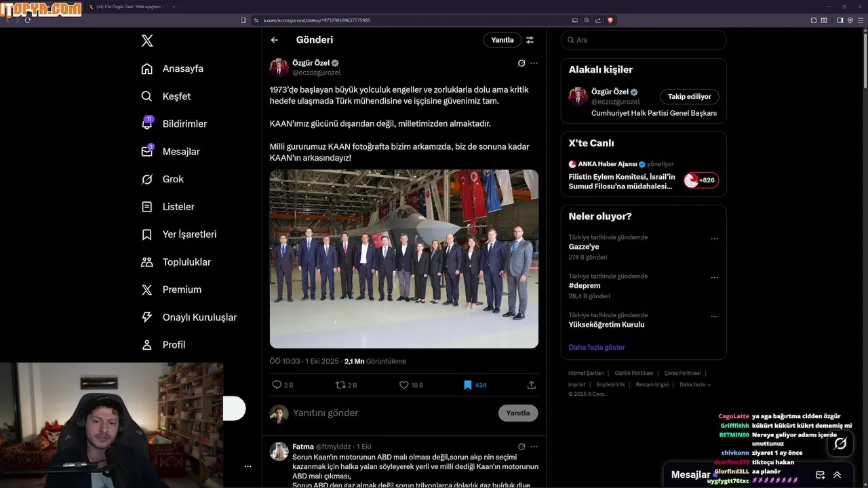Viewport: 868px width, 488px height.
Task: Click the share icon under the post
Action: [532, 385]
